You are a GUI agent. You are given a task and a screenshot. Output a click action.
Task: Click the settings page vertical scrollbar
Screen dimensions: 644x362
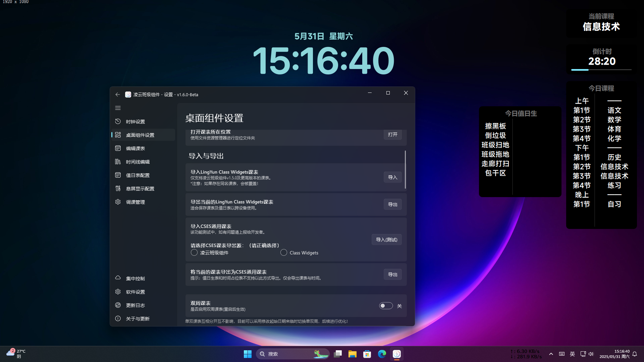coord(405,170)
